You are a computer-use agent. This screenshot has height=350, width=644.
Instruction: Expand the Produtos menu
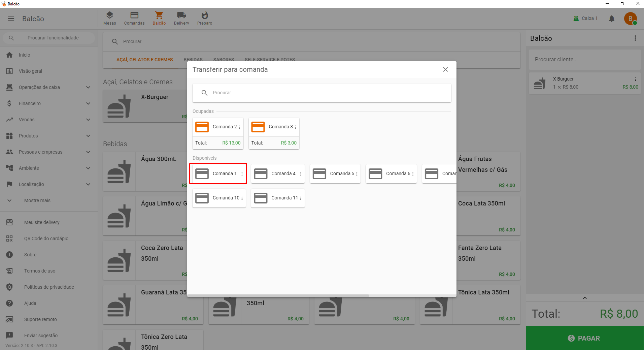pyautogui.click(x=49, y=136)
